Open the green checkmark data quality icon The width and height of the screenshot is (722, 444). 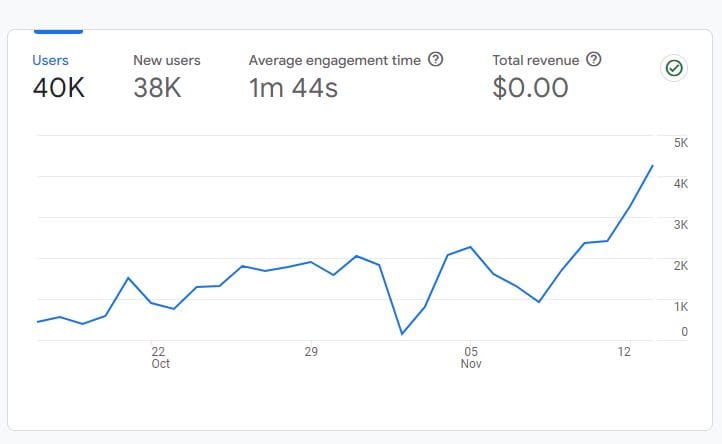tap(674, 68)
